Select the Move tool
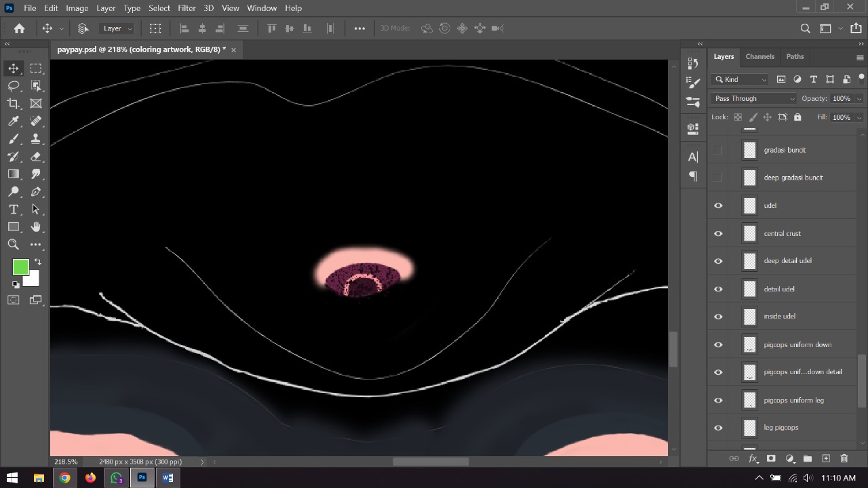This screenshot has width=868, height=488. pos(14,68)
